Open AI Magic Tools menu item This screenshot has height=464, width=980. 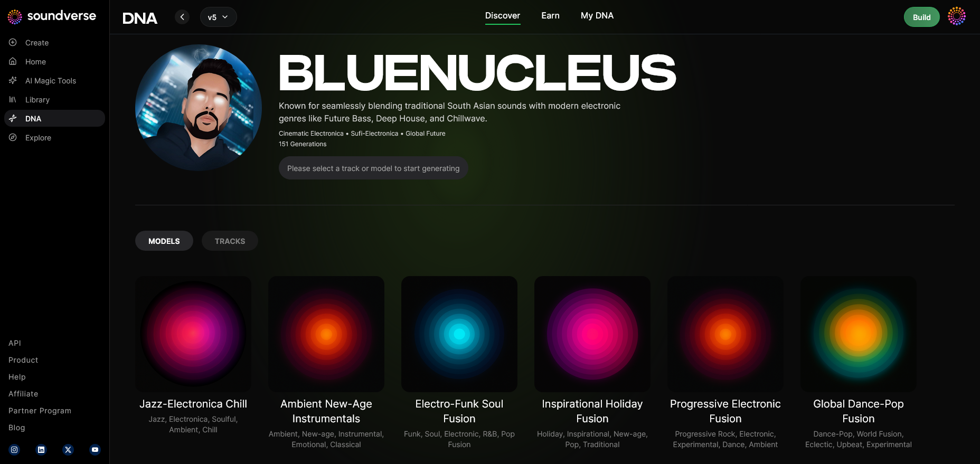tap(51, 81)
